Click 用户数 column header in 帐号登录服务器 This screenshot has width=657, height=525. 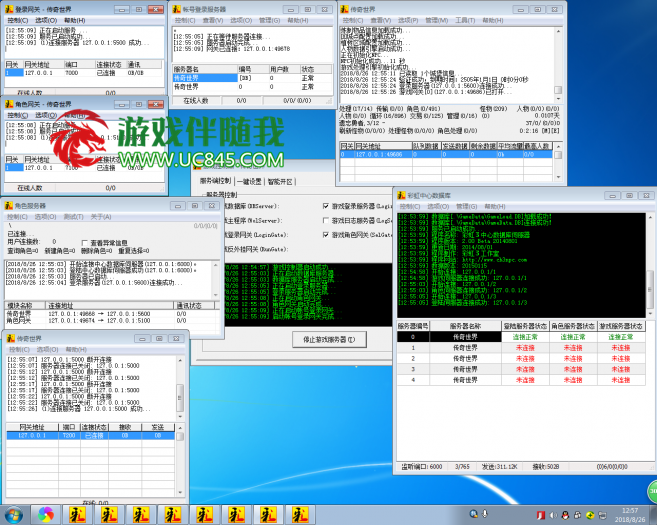[284, 69]
